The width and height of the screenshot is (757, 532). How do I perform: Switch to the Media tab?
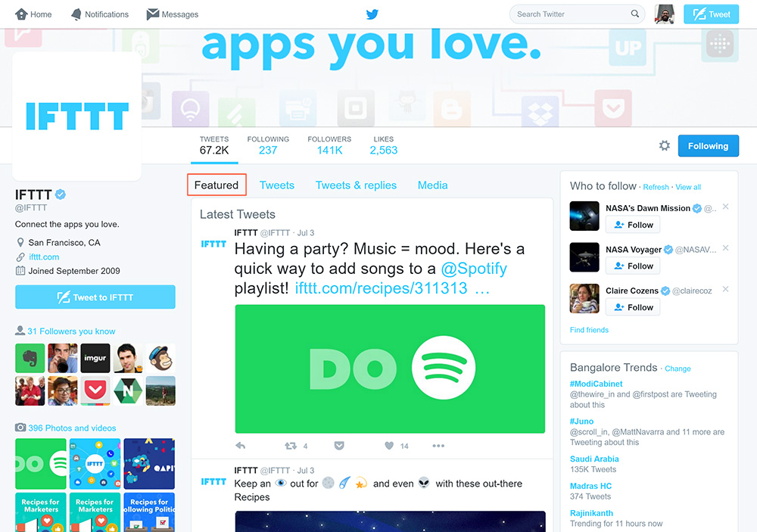click(x=432, y=185)
